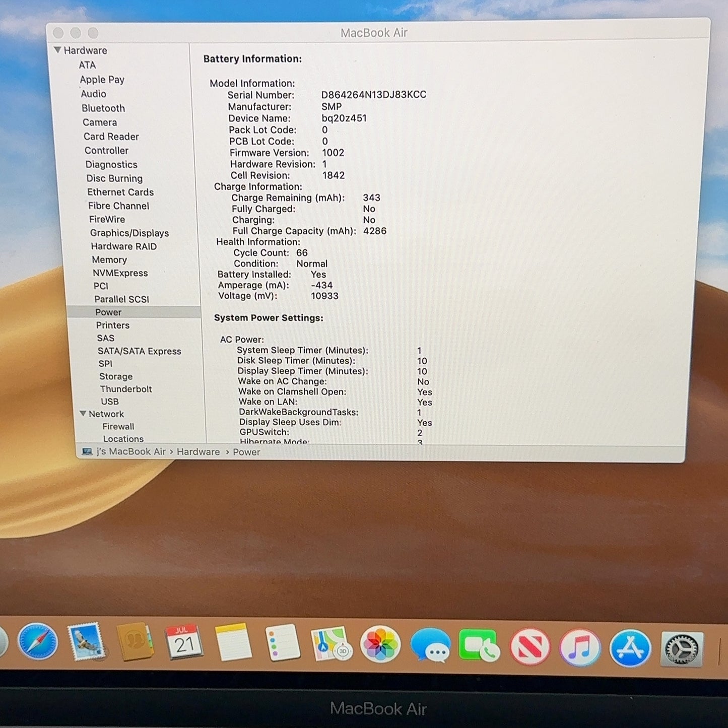Select SPI in the sidebar
728x728 pixels.
(105, 364)
